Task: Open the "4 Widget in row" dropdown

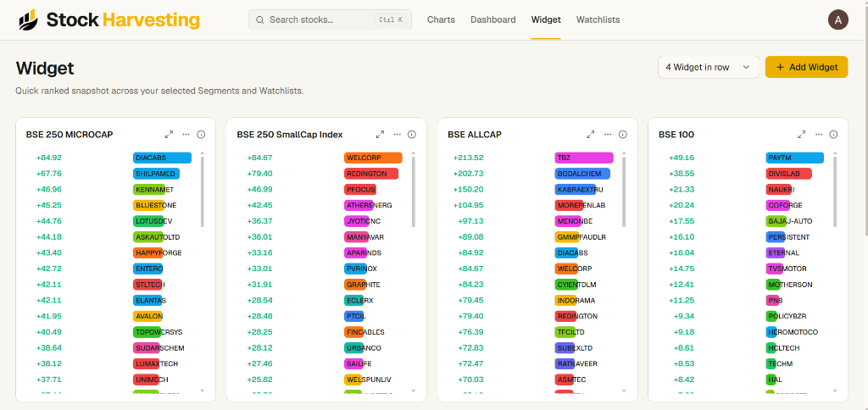Action: [708, 67]
